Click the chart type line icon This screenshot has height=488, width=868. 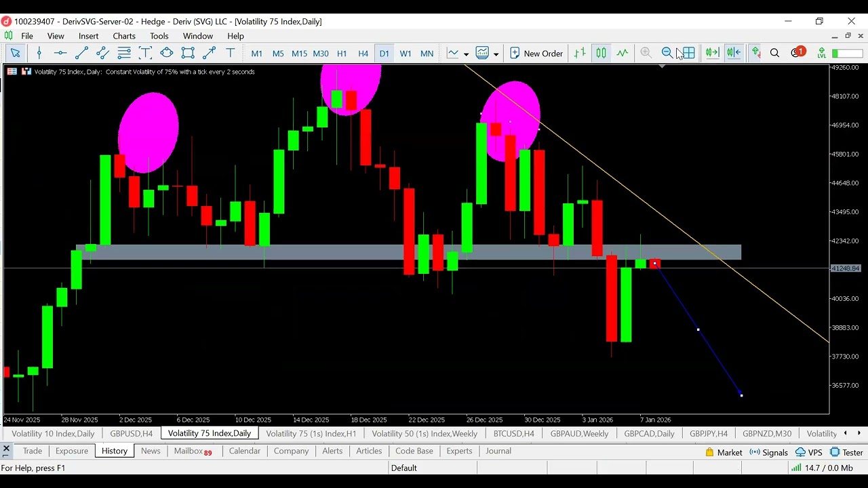pyautogui.click(x=453, y=53)
